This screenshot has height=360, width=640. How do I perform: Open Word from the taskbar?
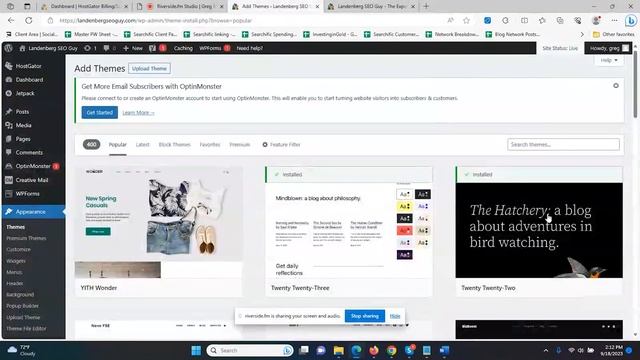tap(444, 350)
